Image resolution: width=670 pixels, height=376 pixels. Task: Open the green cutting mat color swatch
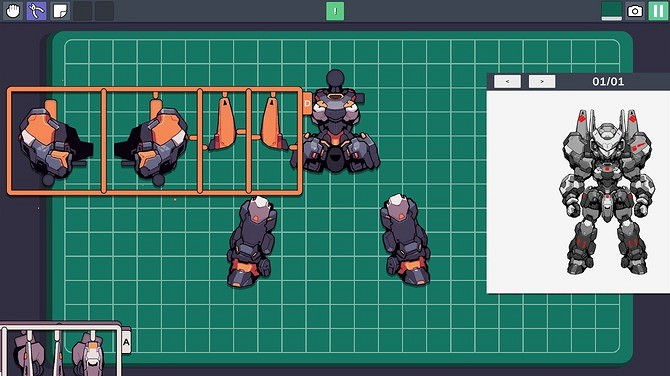[611, 11]
